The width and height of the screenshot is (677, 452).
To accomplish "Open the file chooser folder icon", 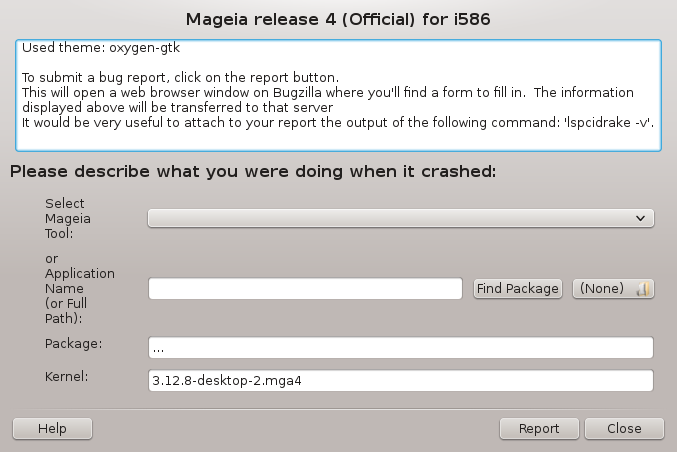I will [x=644, y=289].
